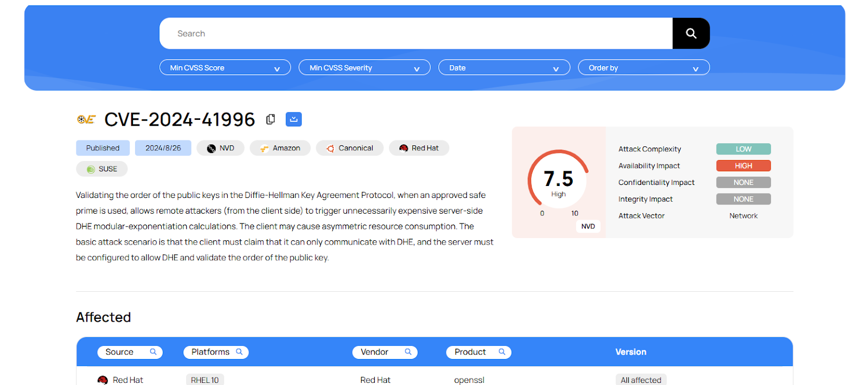Click the Platforms column search icon
The width and height of the screenshot is (868, 385).
[239, 352]
